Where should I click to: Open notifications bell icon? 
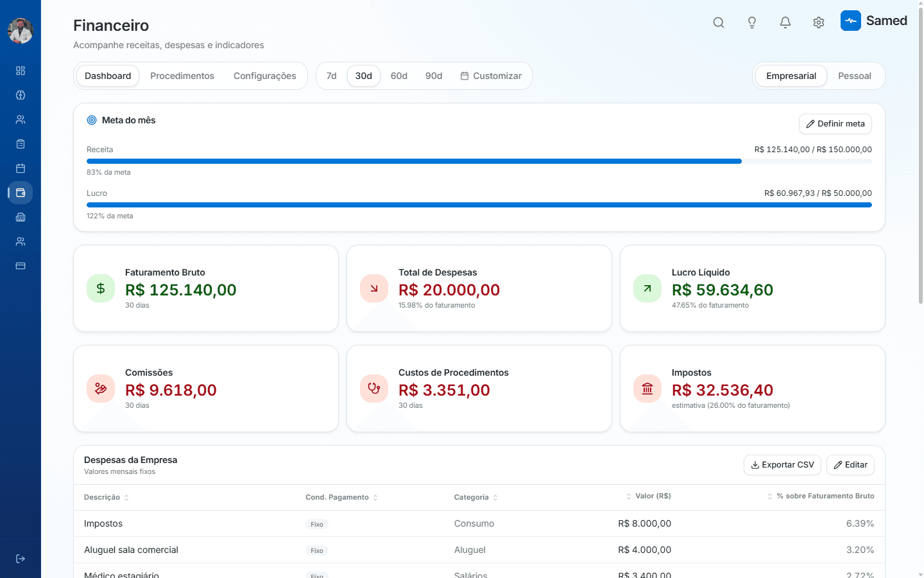click(785, 22)
